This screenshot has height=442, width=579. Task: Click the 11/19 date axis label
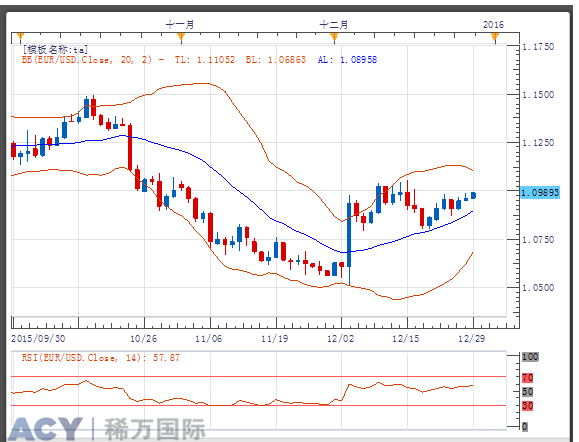coord(275,339)
